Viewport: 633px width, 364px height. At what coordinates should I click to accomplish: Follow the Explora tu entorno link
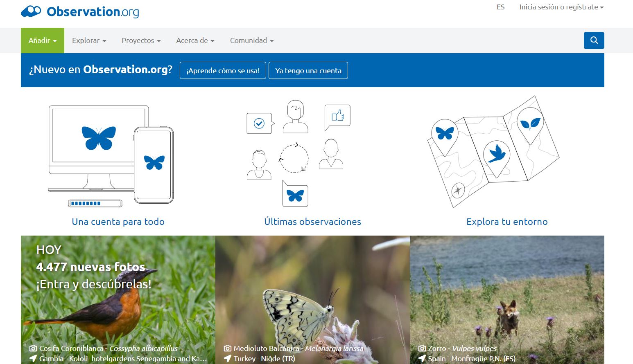point(506,222)
